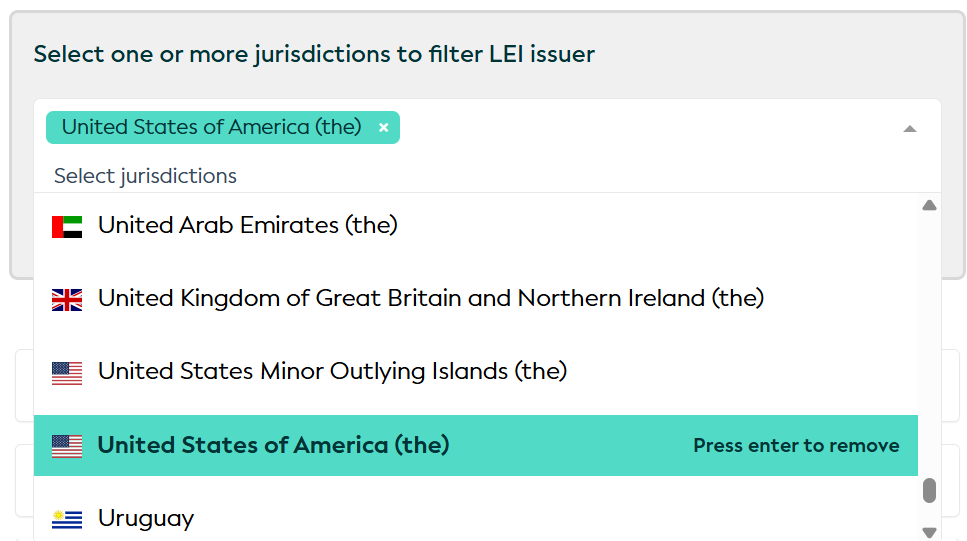This screenshot has width=967, height=541.
Task: Deselect the highlighted United States of America option
Action: click(x=273, y=446)
